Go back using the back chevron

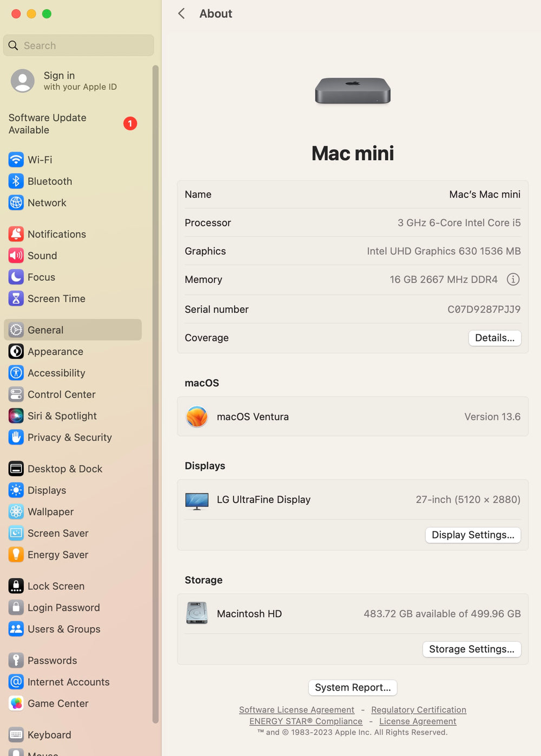point(182,14)
